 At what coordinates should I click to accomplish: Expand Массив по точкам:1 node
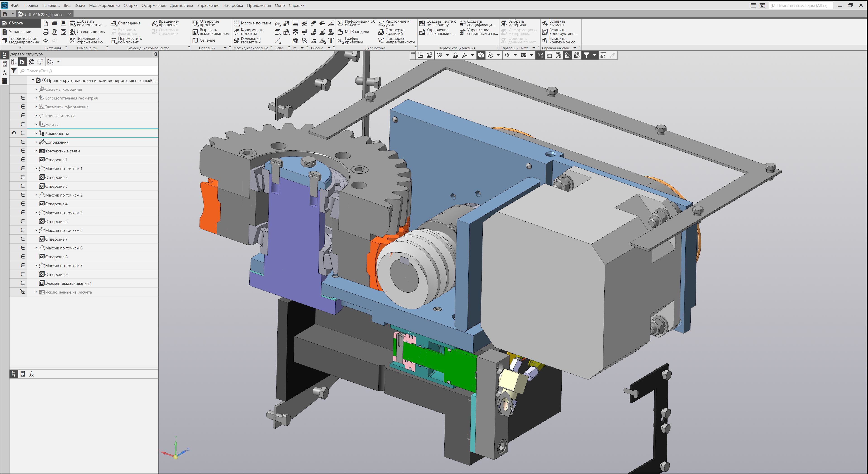tap(36, 169)
